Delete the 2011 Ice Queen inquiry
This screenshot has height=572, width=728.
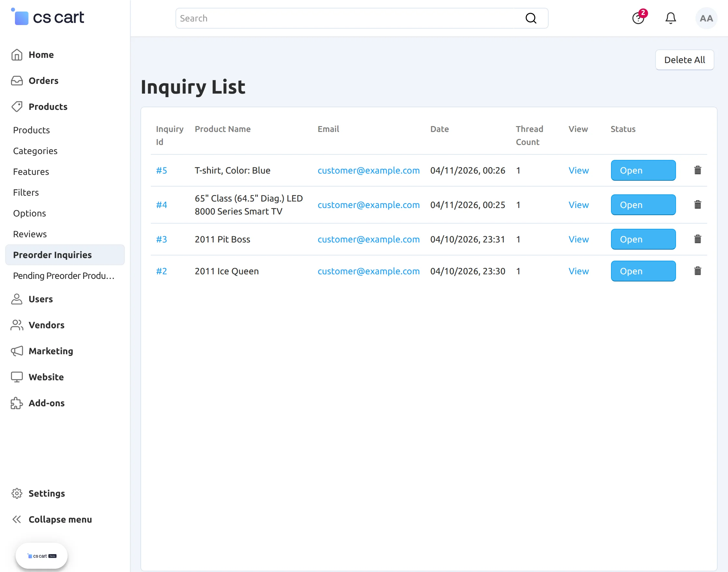tap(698, 271)
